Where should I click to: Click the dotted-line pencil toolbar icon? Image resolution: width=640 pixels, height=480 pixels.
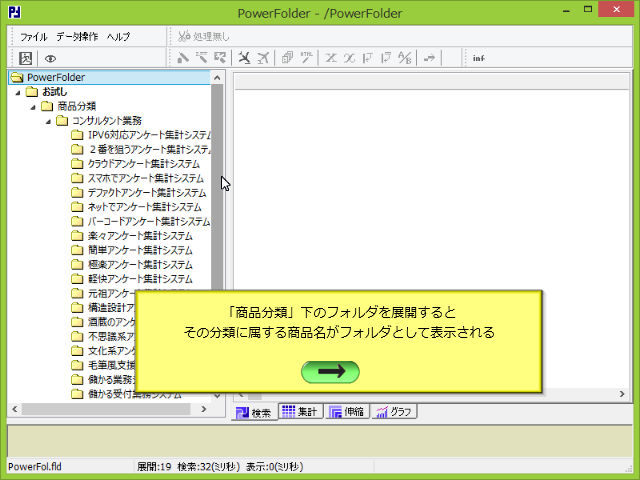(x=201, y=58)
